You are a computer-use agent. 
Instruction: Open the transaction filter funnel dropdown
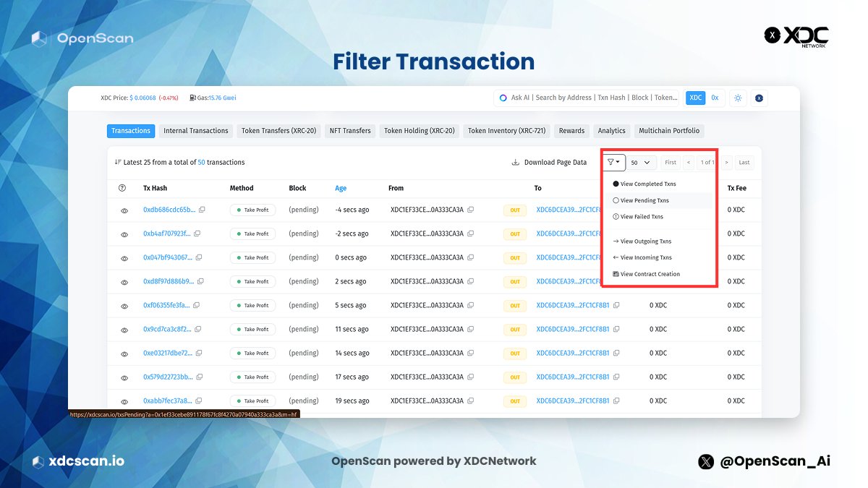click(x=613, y=163)
